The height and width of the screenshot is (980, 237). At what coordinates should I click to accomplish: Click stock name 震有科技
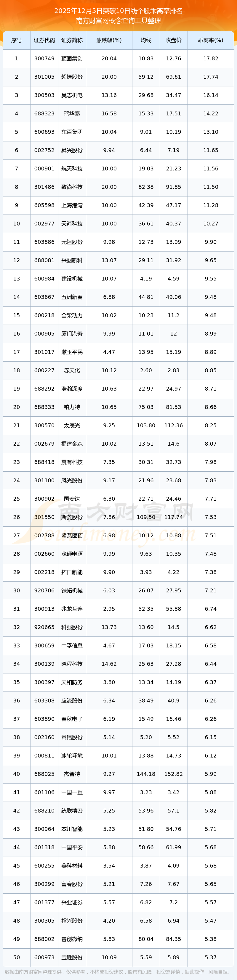click(72, 462)
